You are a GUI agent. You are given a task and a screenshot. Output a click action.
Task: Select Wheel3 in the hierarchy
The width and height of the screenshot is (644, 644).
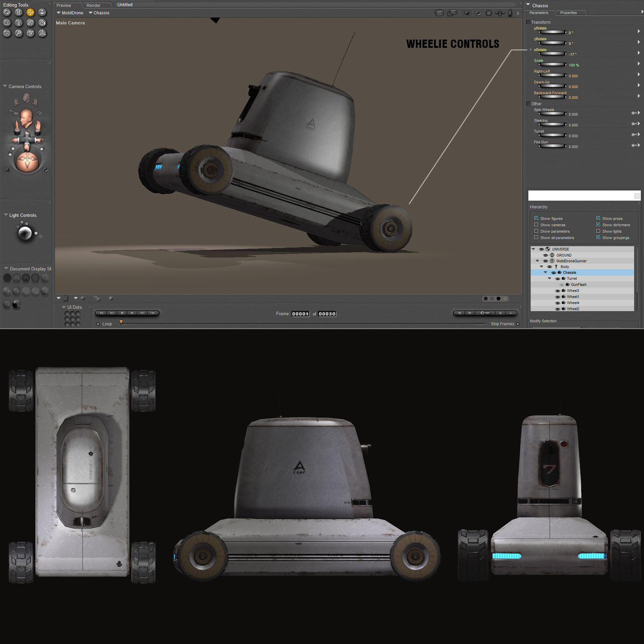pyautogui.click(x=573, y=291)
